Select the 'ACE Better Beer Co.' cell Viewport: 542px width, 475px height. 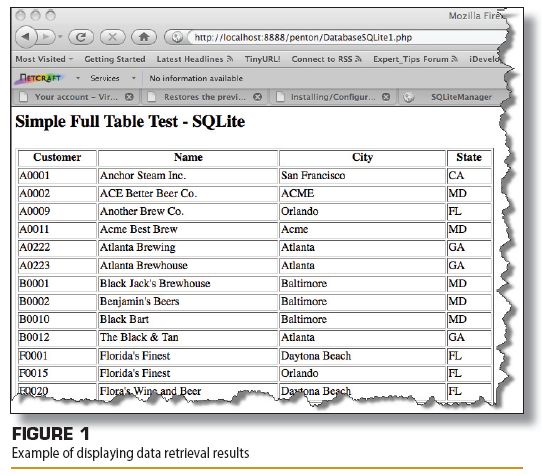(188, 194)
